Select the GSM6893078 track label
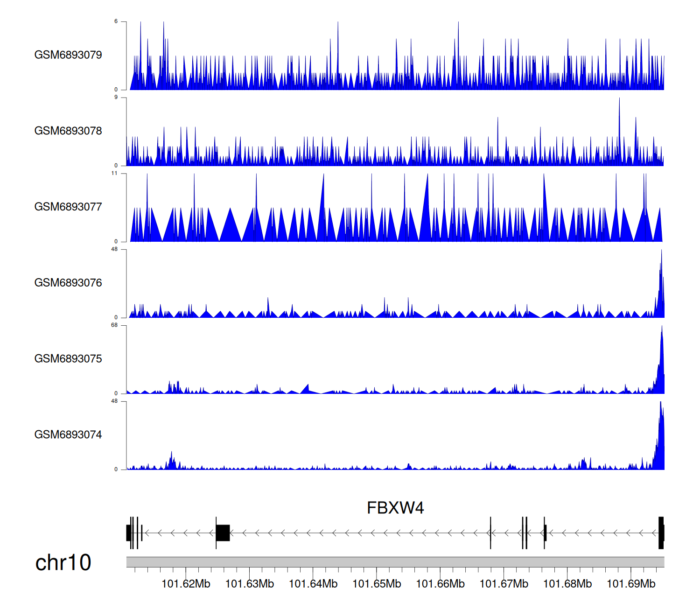This screenshot has height=616, width=700. coord(68,131)
